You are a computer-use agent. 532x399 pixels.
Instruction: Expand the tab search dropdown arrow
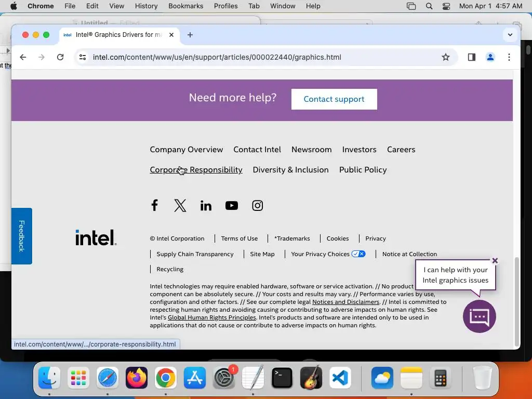coord(510,35)
